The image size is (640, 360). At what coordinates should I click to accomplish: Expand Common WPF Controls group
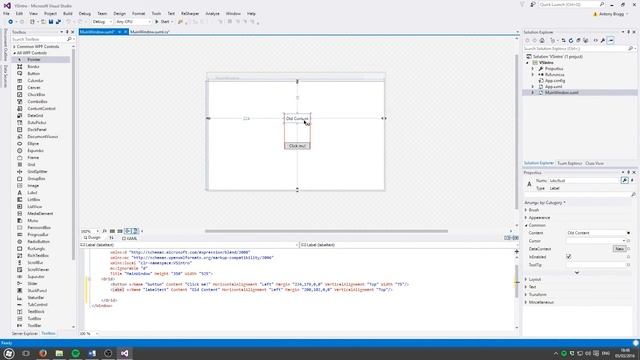tap(14, 47)
